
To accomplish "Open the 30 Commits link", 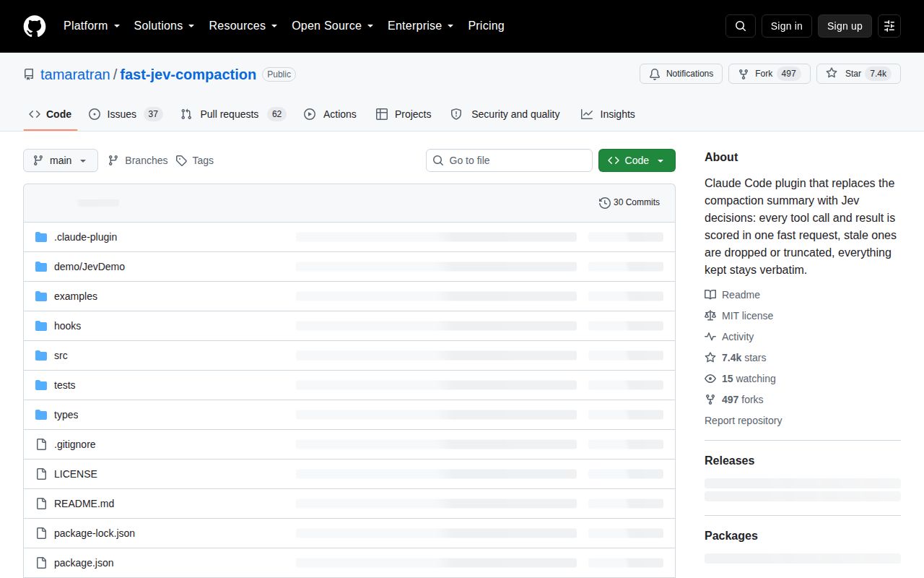I will click(x=629, y=202).
